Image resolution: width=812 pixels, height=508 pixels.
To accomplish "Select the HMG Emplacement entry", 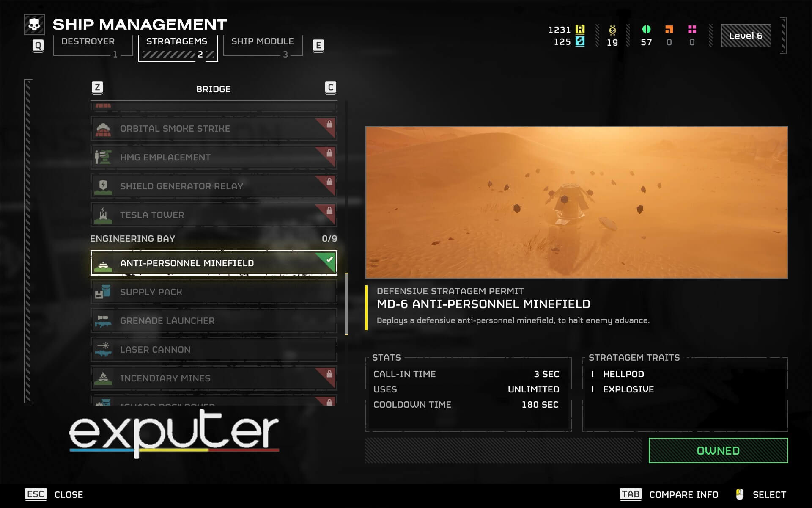I will pyautogui.click(x=214, y=157).
